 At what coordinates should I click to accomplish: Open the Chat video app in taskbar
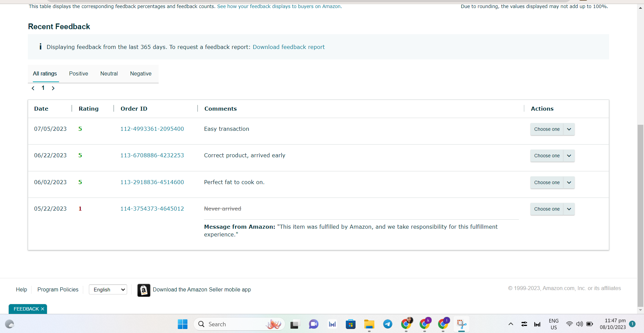click(x=314, y=324)
